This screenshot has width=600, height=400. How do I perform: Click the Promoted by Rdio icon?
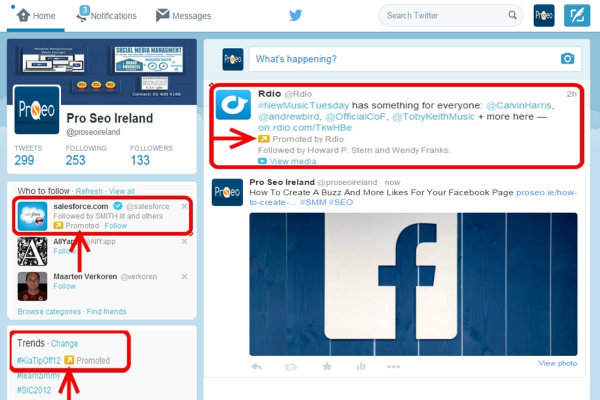click(x=264, y=139)
